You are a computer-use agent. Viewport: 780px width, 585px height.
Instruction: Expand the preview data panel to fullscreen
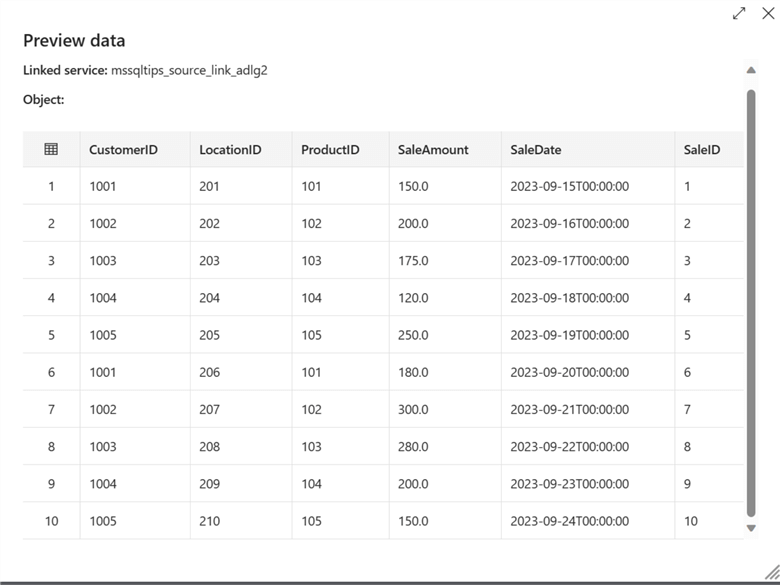click(x=739, y=13)
